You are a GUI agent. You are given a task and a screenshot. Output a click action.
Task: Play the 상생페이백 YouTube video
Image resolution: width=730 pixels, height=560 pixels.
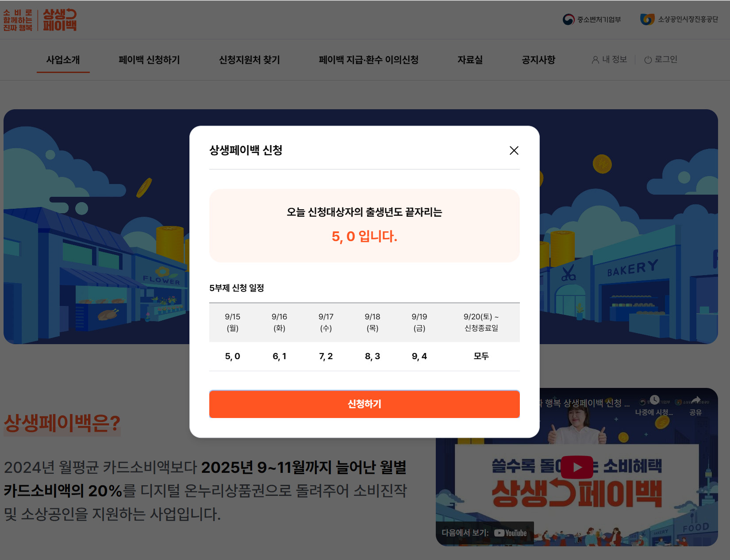pos(577,467)
